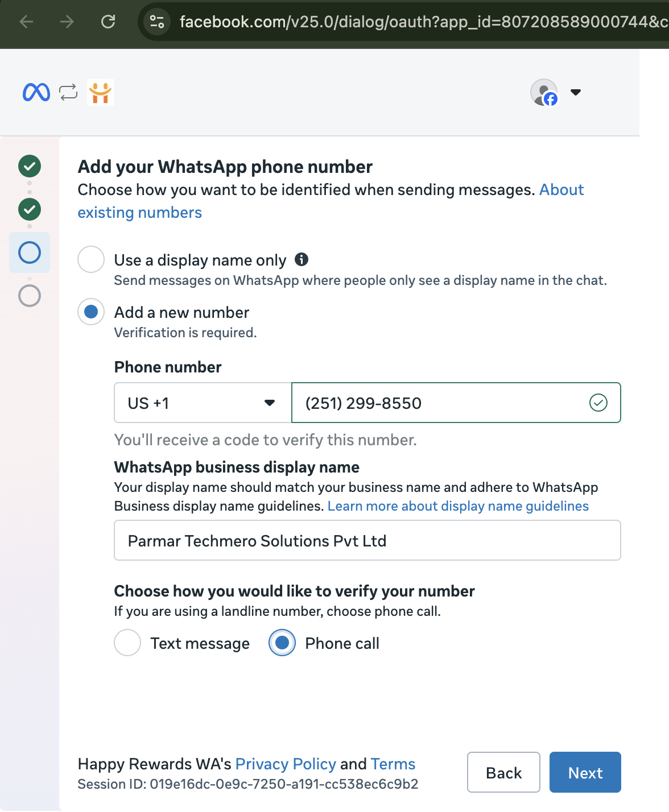Open Learn more about display name guidelines
This screenshot has width=669, height=812.
(x=458, y=506)
